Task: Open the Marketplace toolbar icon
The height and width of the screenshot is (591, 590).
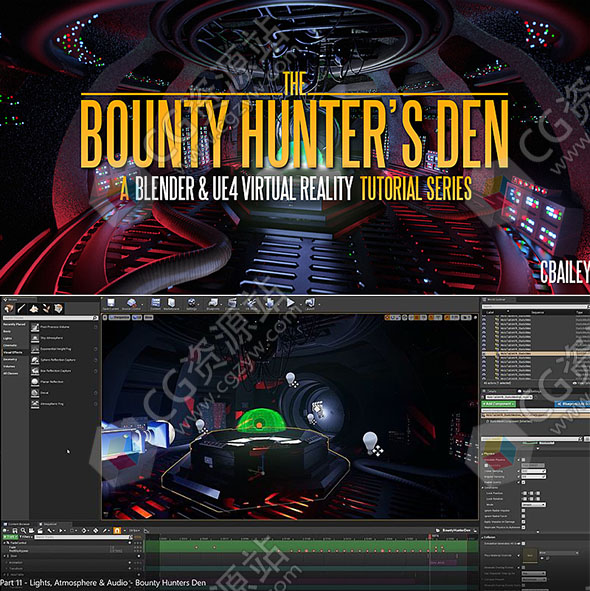Action: click(x=172, y=304)
